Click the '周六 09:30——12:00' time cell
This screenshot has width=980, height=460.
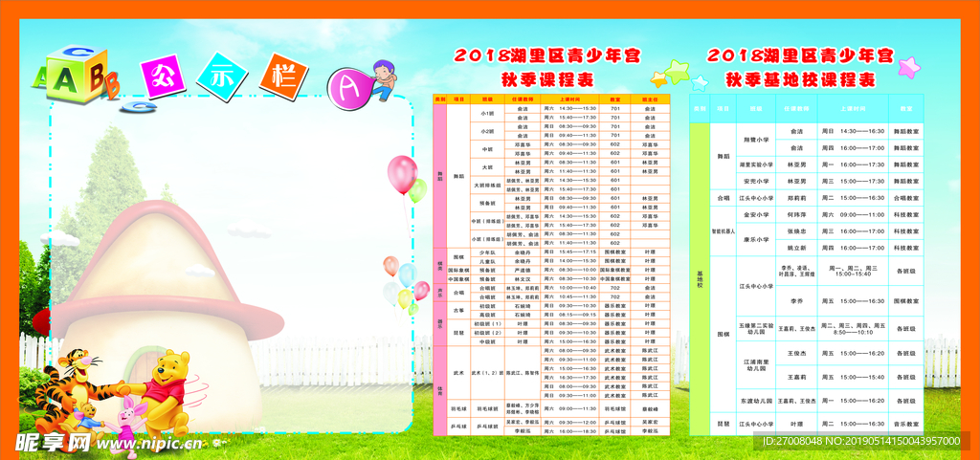click(x=570, y=423)
